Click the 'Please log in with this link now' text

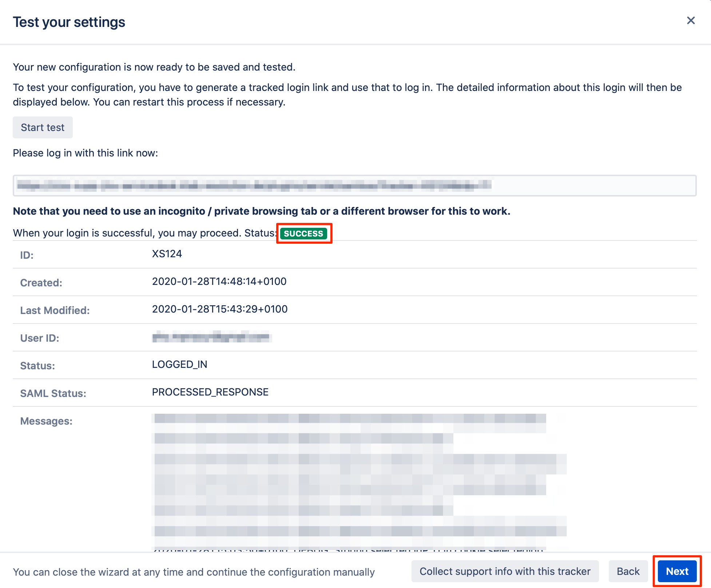point(86,153)
